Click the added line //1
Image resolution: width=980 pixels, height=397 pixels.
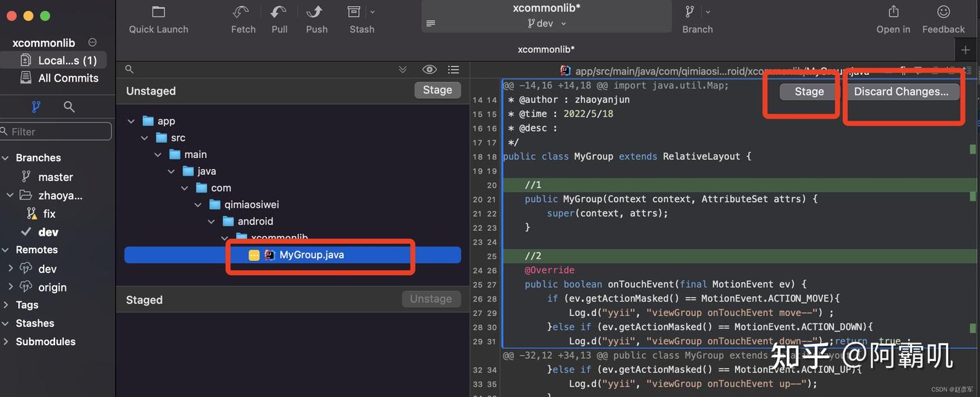point(533,185)
